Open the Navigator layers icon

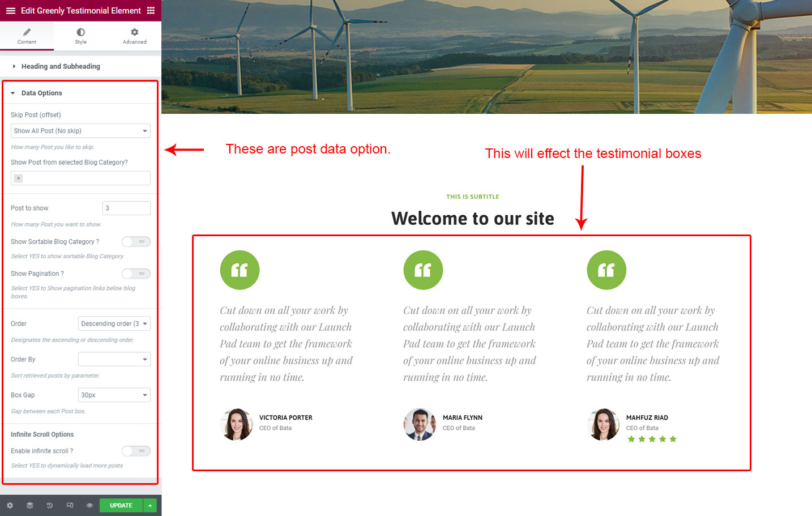30,505
